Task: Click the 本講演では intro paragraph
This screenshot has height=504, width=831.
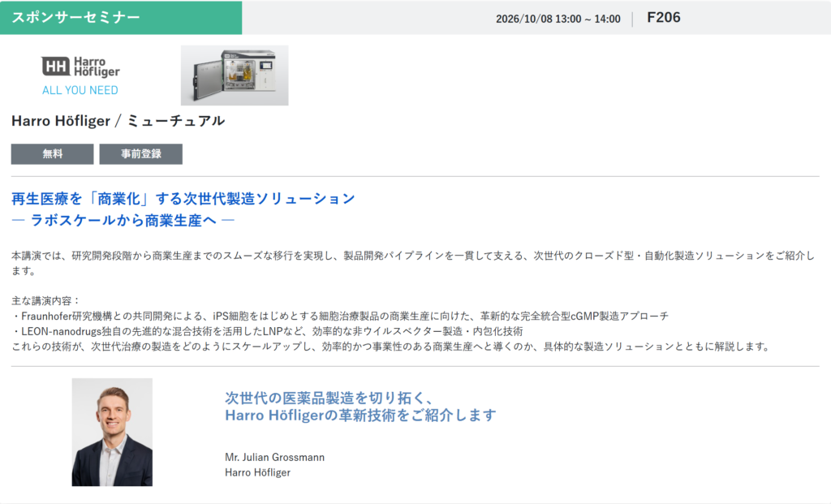Action: tap(413, 263)
